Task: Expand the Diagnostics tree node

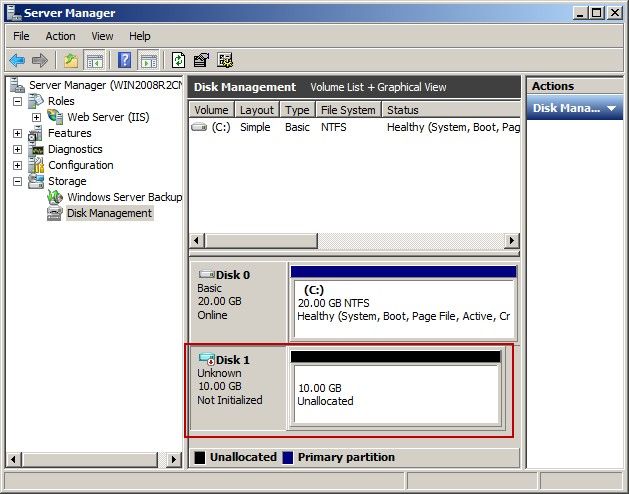Action: (x=17, y=149)
